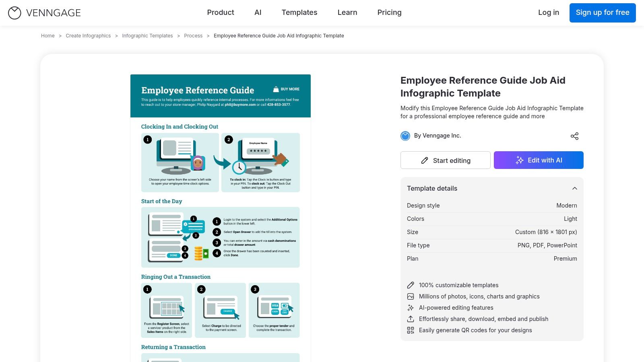This screenshot has height=362, width=644.
Task: Click the Design style label
Action: (x=423, y=206)
